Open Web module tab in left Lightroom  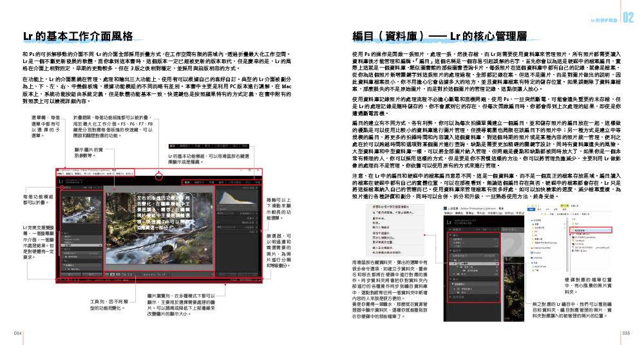[x=257, y=182]
